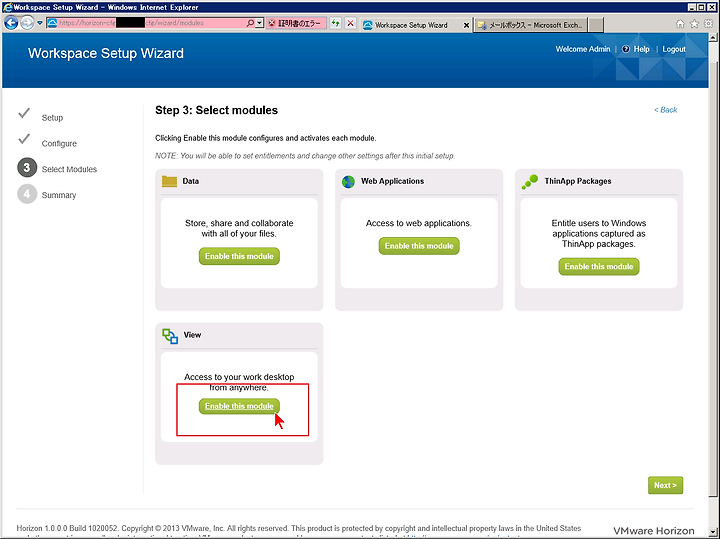Click the browser Home icon
Image resolution: width=720 pixels, height=539 pixels.
(680, 24)
